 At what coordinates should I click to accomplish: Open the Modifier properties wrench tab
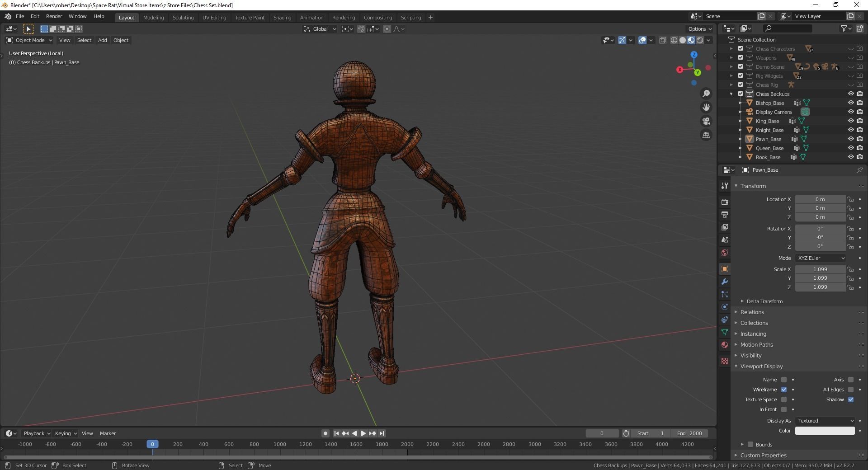coord(725,282)
